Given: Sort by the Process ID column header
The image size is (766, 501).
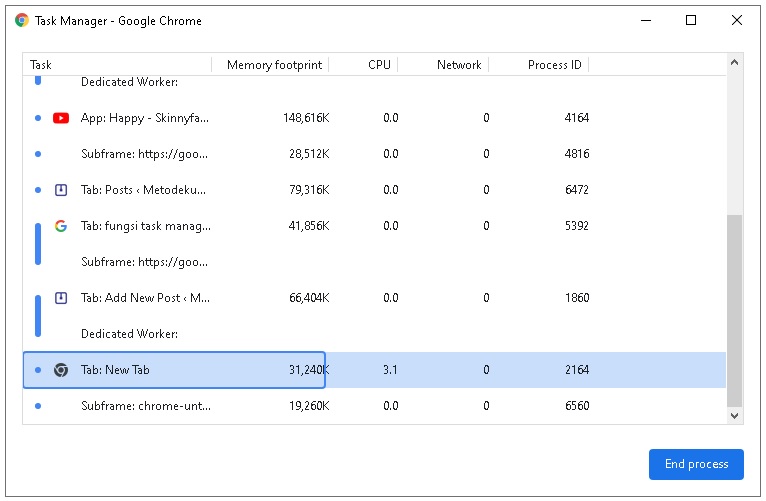Looking at the screenshot, I should point(554,65).
